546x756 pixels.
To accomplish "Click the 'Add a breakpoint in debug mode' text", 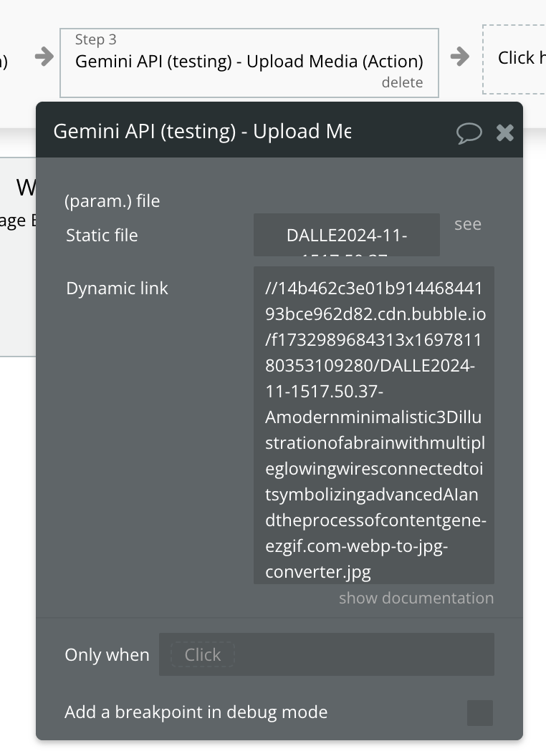I will tap(196, 712).
